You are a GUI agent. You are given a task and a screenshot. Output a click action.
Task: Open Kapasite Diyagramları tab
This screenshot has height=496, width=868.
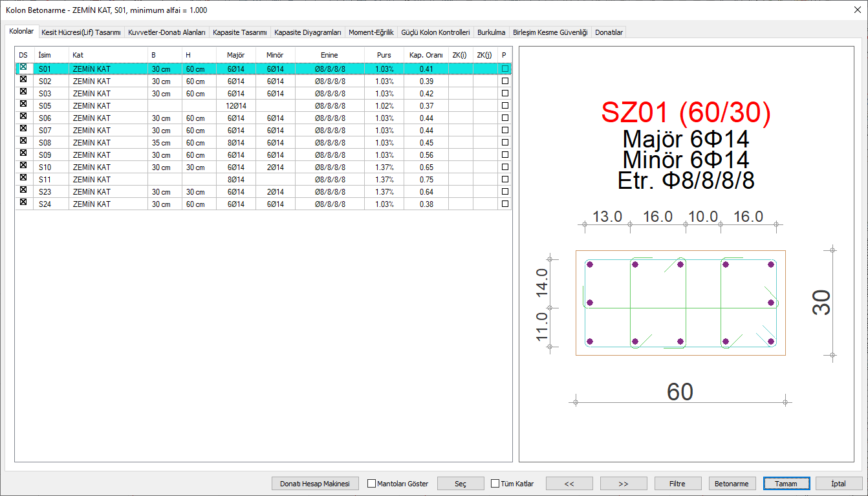point(308,32)
